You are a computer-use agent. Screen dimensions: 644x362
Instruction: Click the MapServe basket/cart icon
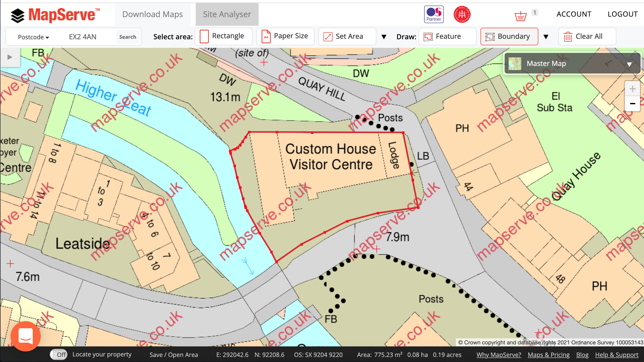[x=520, y=15]
